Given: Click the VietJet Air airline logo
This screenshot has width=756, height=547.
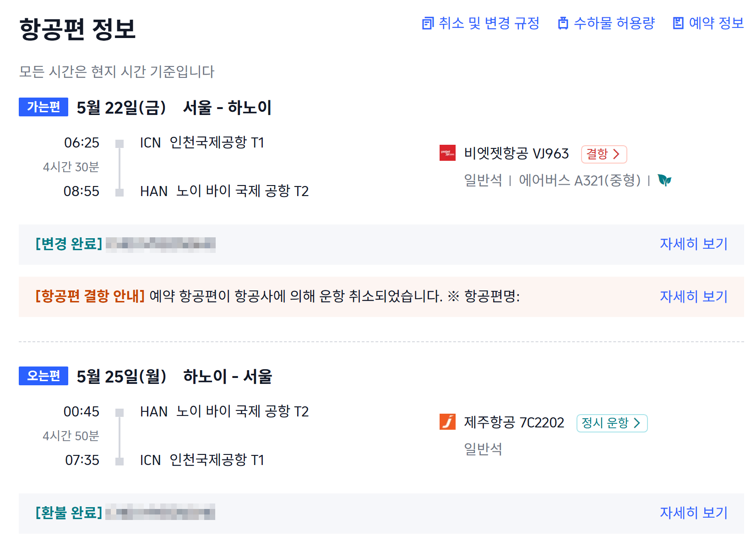Looking at the screenshot, I should (447, 153).
